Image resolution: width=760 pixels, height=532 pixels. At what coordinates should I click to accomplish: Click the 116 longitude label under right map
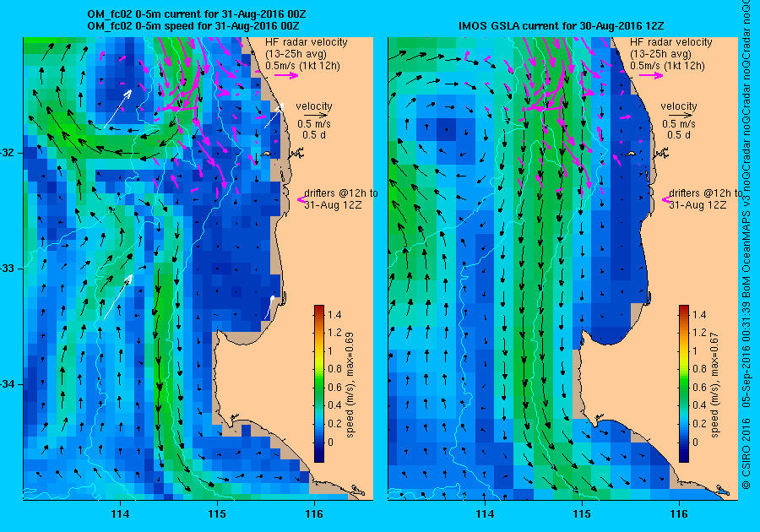point(679,514)
